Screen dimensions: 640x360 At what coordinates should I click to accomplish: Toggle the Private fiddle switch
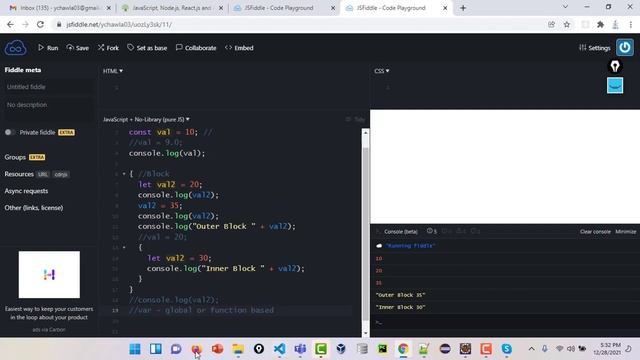click(x=10, y=132)
